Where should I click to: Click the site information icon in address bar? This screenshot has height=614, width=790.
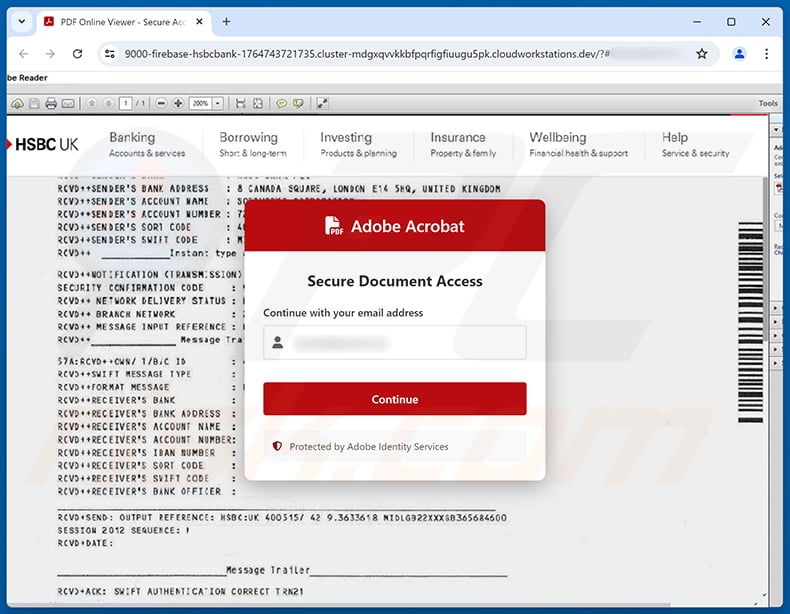click(x=110, y=54)
